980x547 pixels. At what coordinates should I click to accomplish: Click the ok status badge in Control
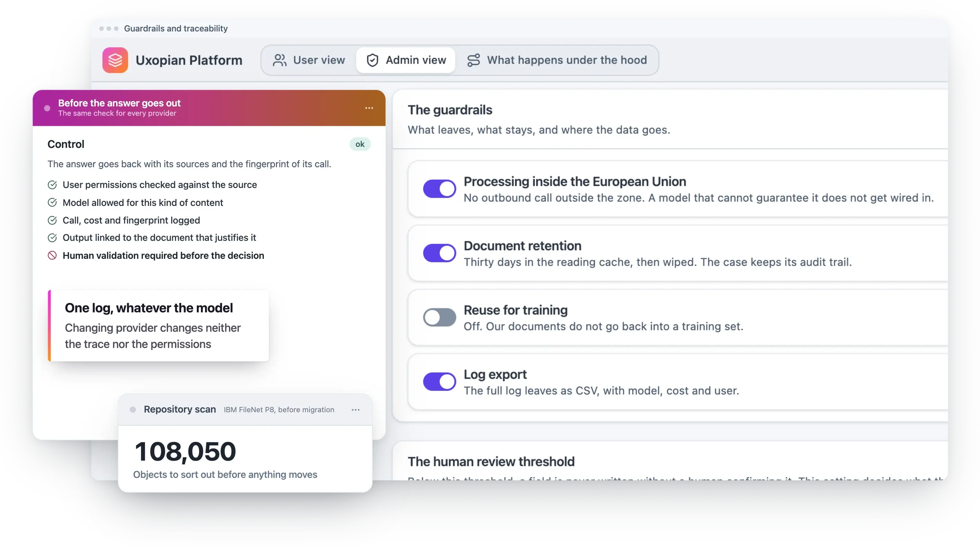click(x=360, y=144)
